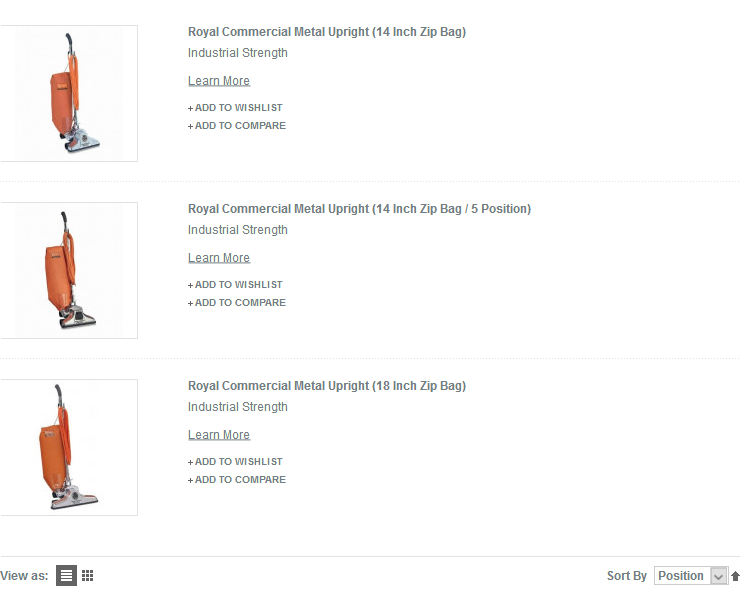Click Learn More for the 18 Inch vacuum
The image size is (740, 592).
click(x=219, y=435)
